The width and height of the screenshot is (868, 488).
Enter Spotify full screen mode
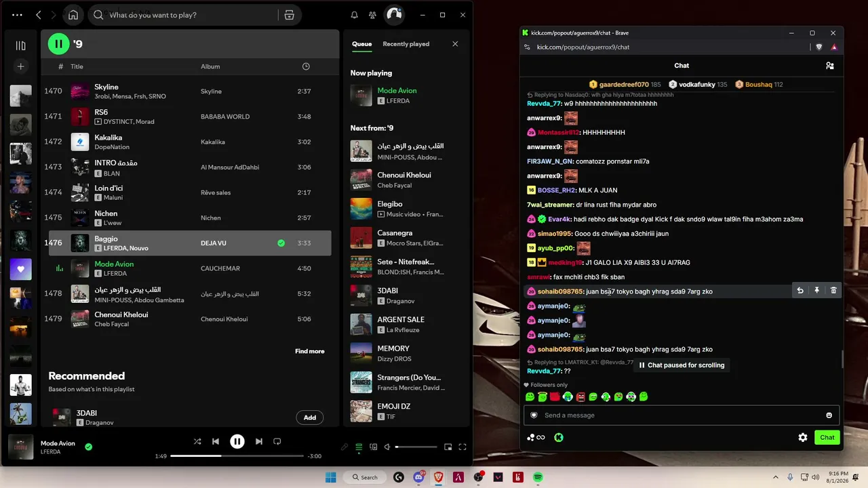[x=462, y=447]
